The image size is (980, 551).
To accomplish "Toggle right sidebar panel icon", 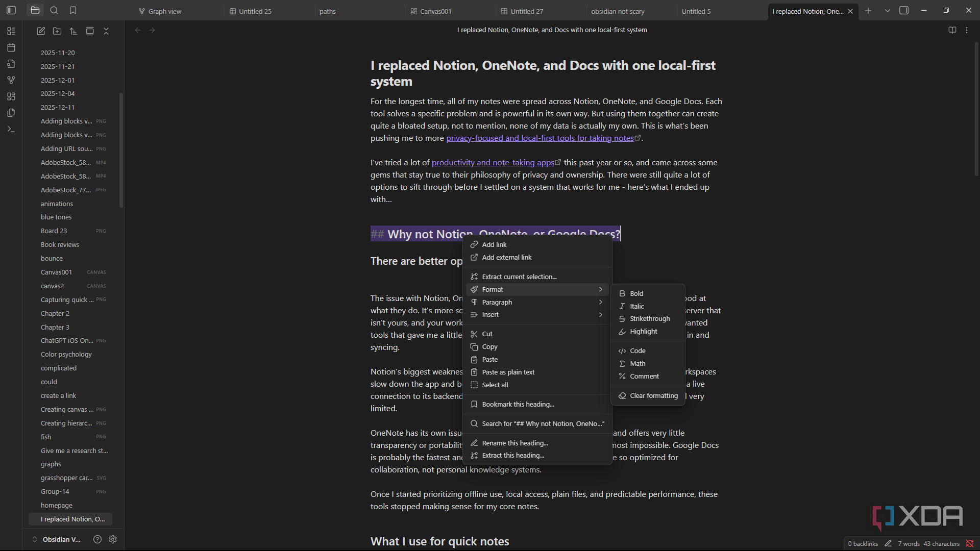I will pyautogui.click(x=904, y=10).
